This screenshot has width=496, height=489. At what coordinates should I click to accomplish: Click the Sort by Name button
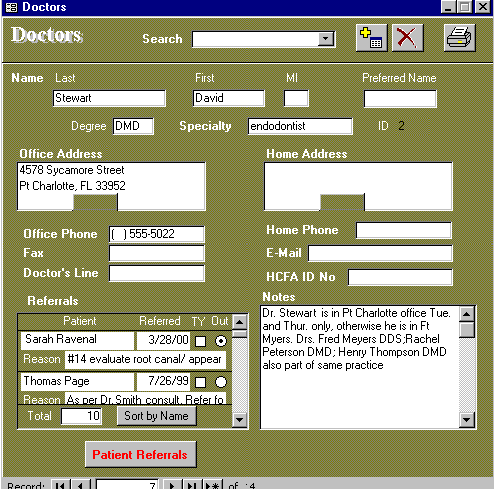coord(156,416)
